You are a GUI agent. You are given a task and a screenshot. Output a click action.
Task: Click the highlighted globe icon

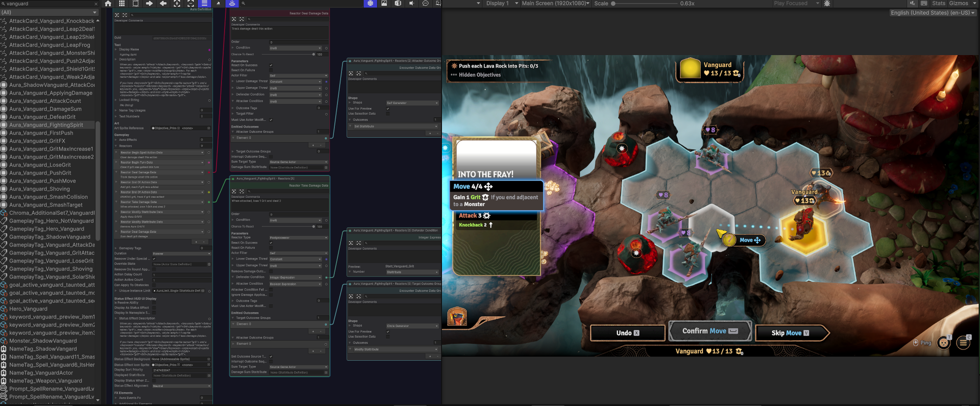click(370, 4)
